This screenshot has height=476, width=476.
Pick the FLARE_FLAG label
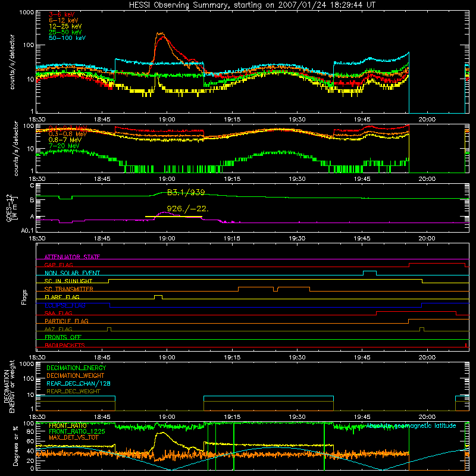coord(62,297)
